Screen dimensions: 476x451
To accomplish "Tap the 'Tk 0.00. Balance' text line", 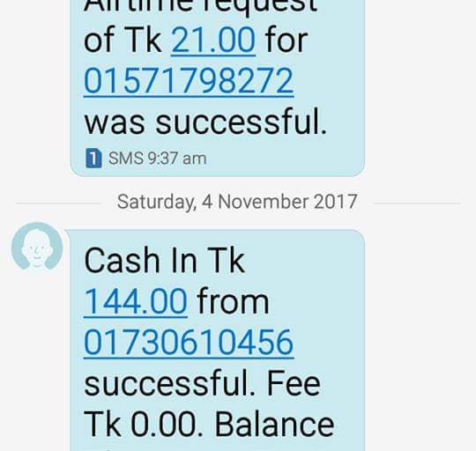I will click(209, 425).
